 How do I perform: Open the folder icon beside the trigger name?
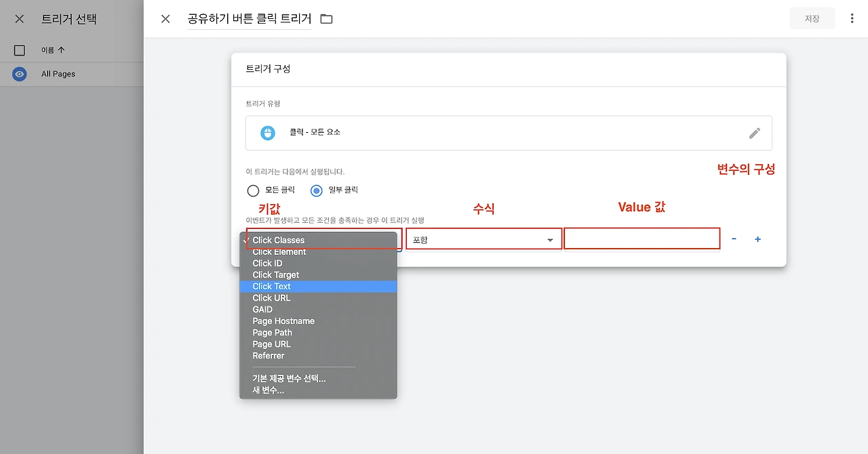click(x=326, y=19)
